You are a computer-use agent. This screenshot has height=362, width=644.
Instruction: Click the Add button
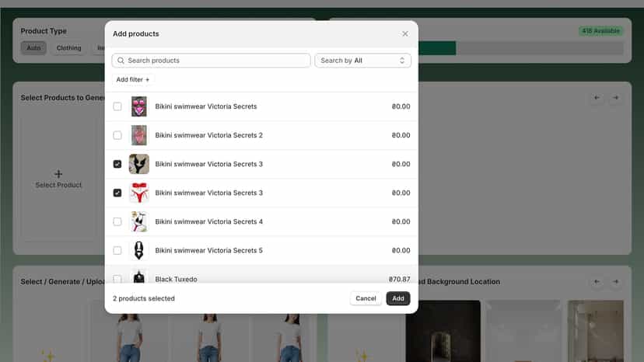[398, 298]
